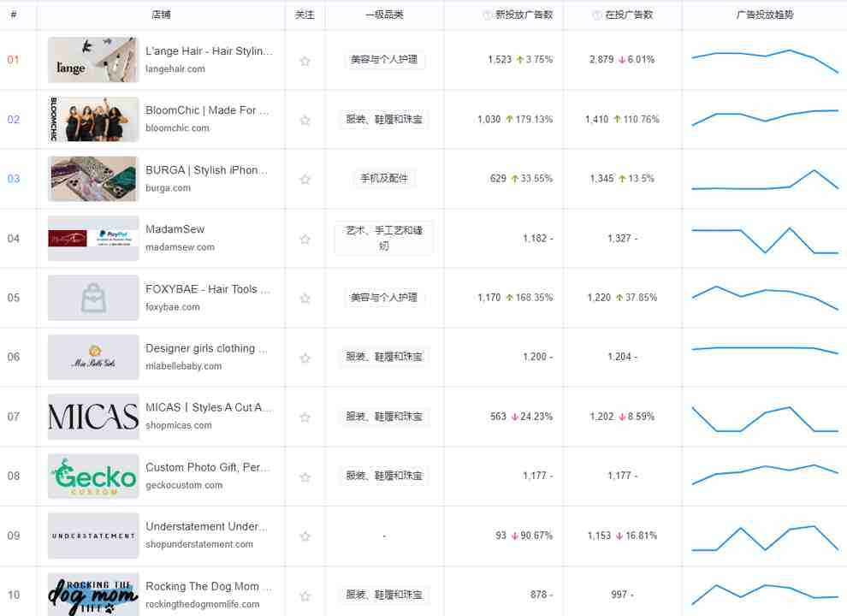
Task: Open the Custom Photo Gift store link
Action: click(x=207, y=467)
